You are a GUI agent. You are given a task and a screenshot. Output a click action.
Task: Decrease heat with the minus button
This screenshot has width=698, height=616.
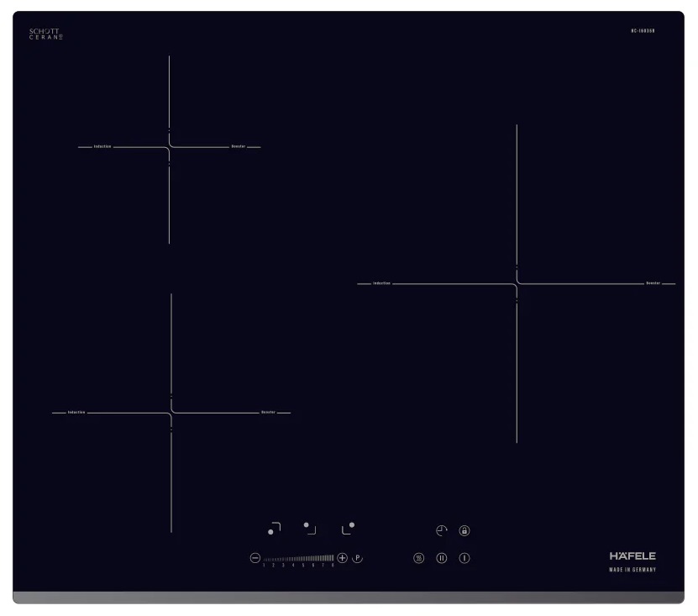[255, 558]
